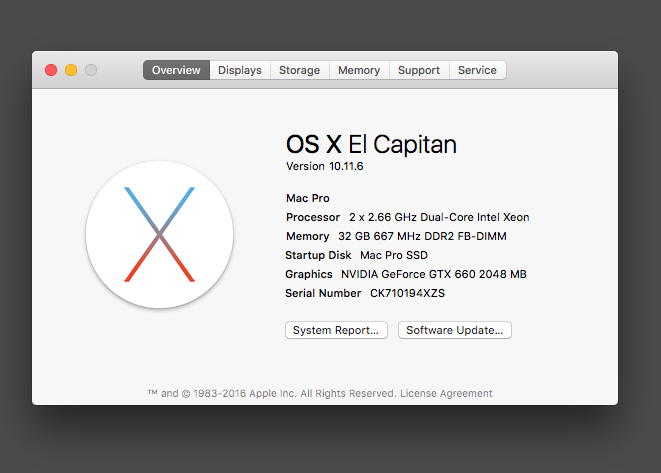The height and width of the screenshot is (473, 661).
Task: Click the System Report... button
Action: [336, 330]
